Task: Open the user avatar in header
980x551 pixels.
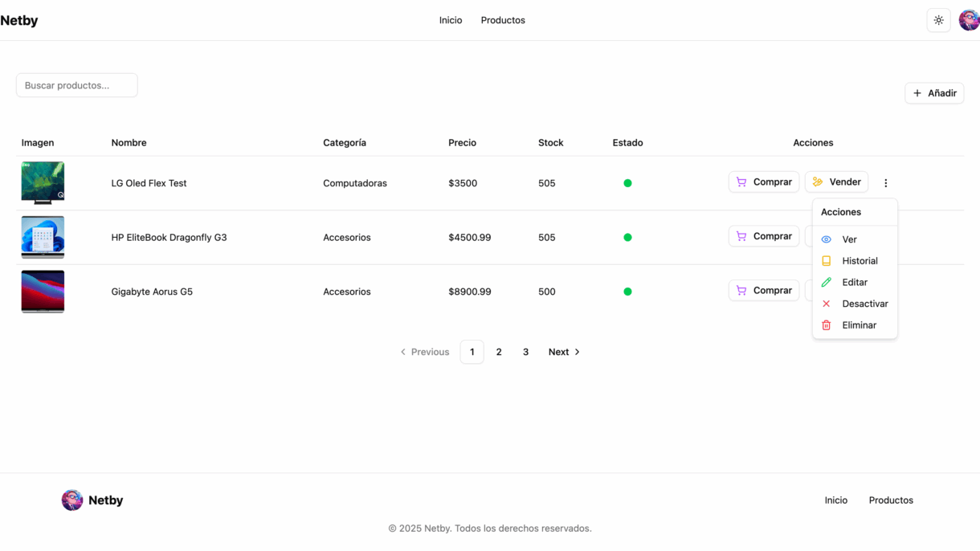Action: click(x=969, y=20)
